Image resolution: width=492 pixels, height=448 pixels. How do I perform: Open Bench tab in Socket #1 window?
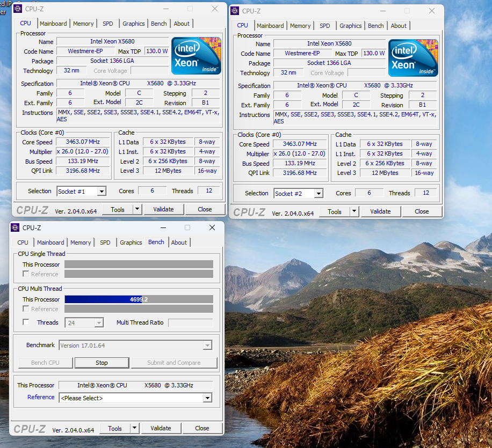[159, 24]
